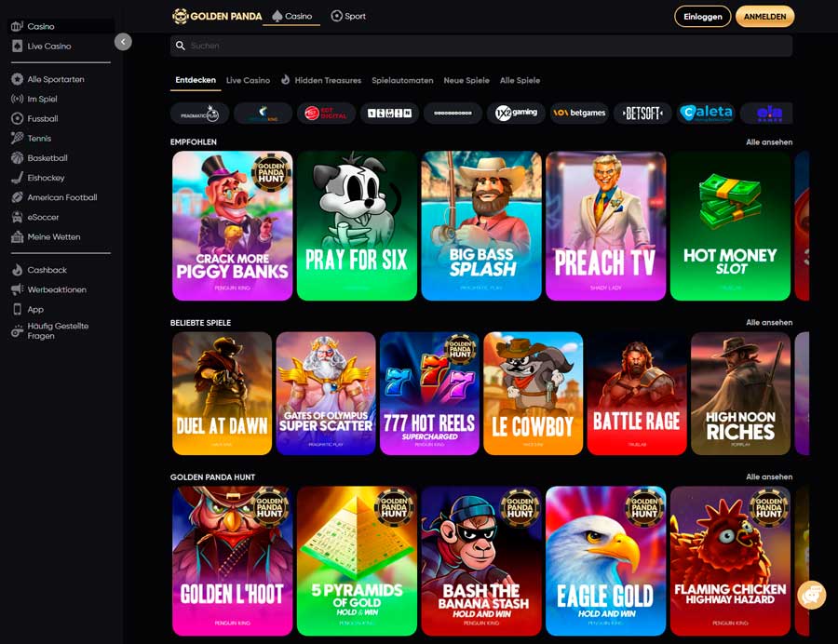
Task: Open 5 Pyramids of Gold game
Action: (357, 560)
